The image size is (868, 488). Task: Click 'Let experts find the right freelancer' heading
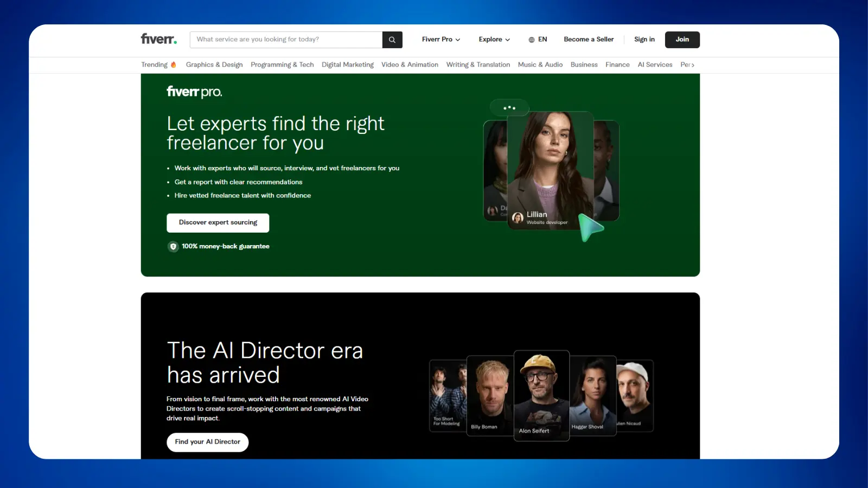point(276,133)
